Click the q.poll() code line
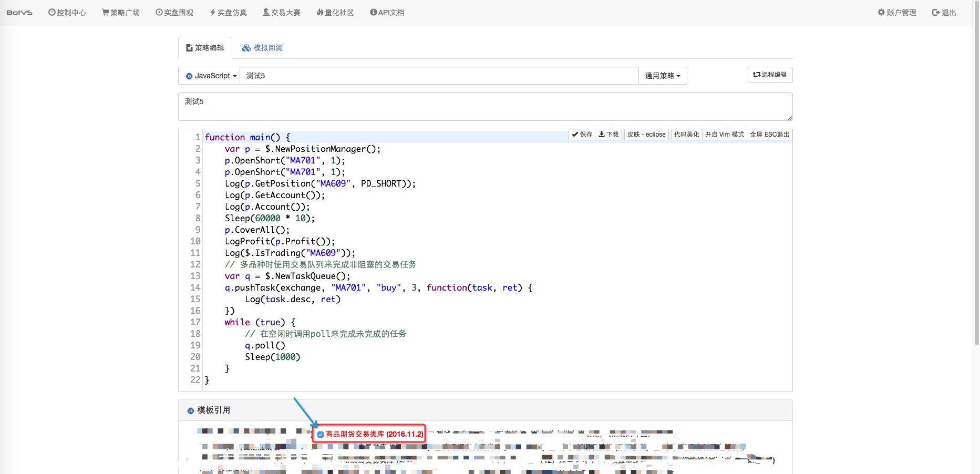 [265, 345]
